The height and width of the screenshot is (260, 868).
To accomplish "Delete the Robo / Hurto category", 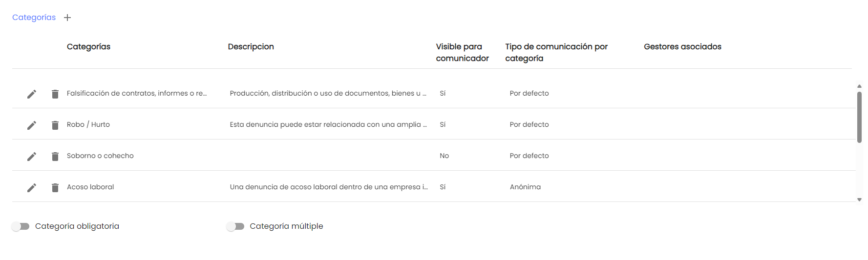I will tap(55, 125).
